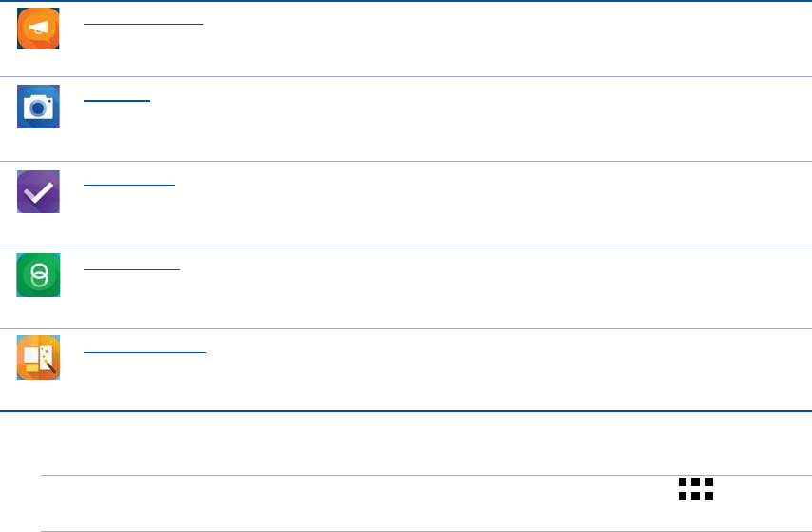
Task: Click the green interlocking rings icon
Action: click(x=38, y=275)
